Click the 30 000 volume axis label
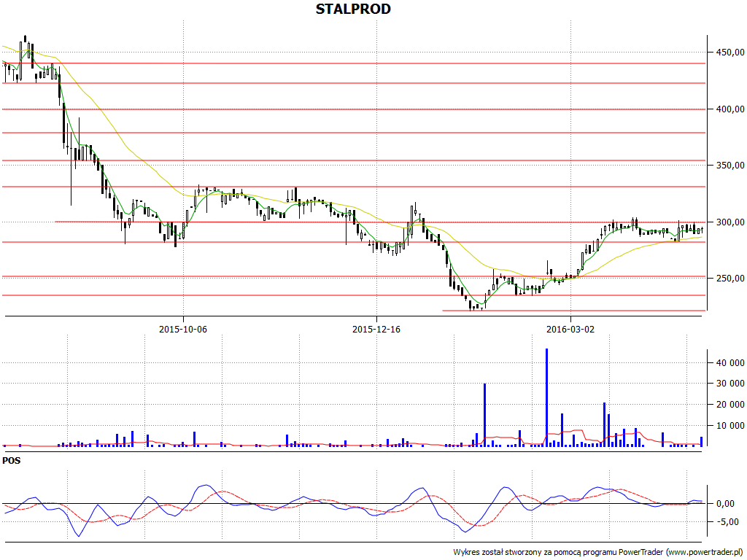The image size is (747, 560). click(x=729, y=384)
